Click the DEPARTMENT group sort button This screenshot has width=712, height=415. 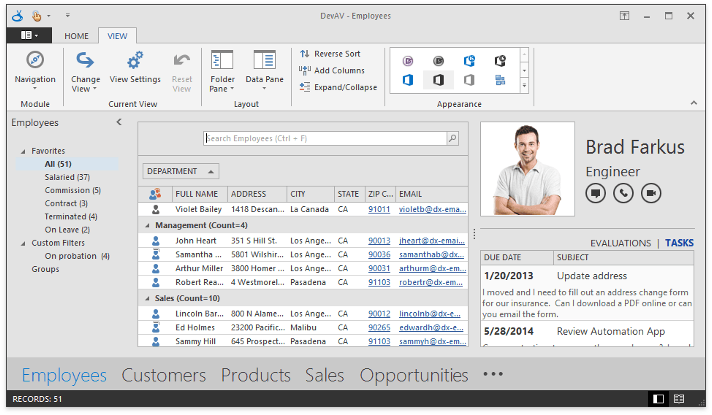[181, 171]
